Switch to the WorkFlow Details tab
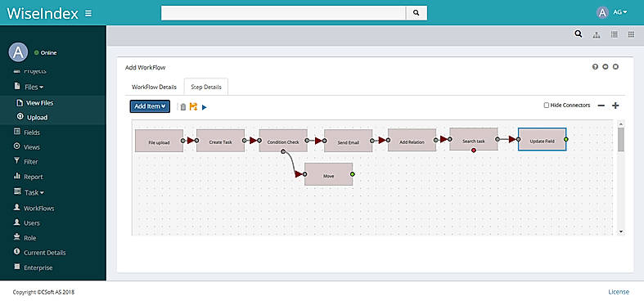Image resolution: width=644 pixels, height=301 pixels. [154, 87]
